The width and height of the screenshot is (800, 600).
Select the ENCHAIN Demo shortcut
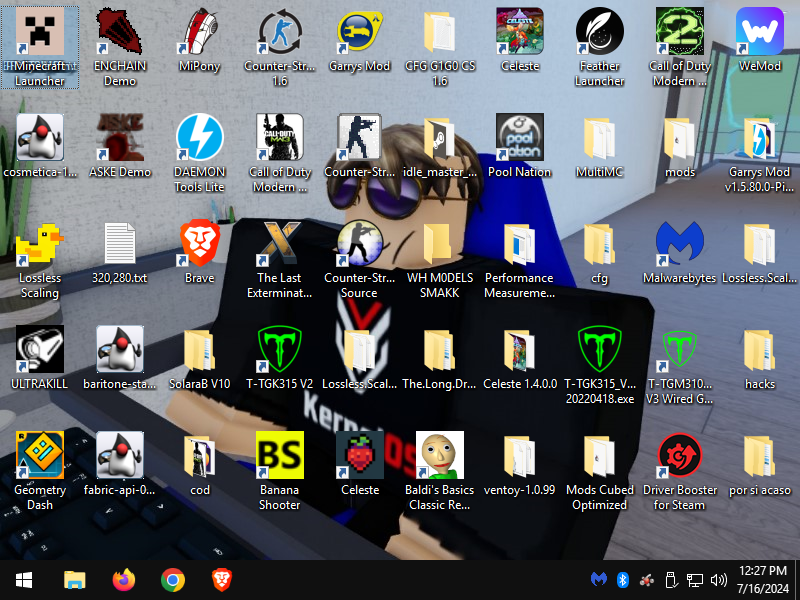pyautogui.click(x=120, y=47)
